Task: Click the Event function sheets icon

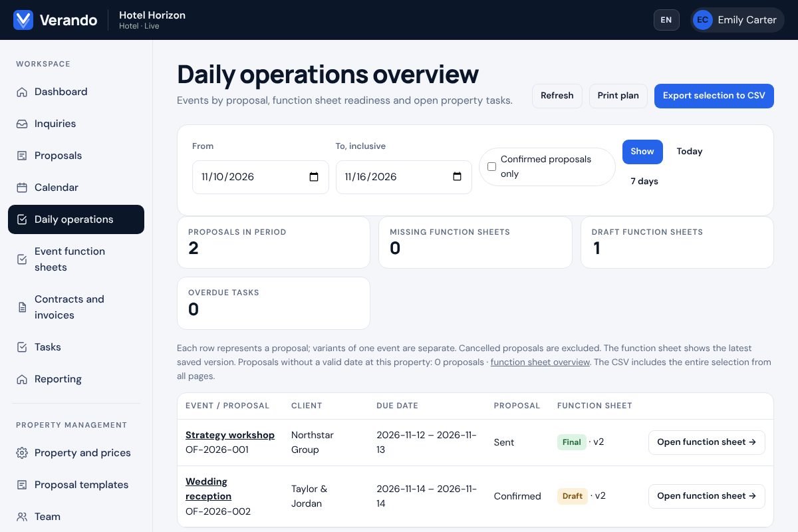Action: coord(22,259)
